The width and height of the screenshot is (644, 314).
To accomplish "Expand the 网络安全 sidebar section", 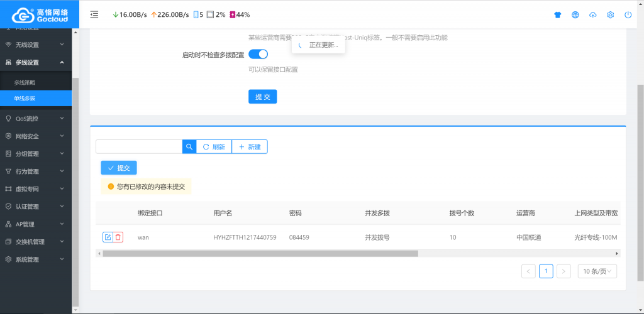I will [36, 136].
